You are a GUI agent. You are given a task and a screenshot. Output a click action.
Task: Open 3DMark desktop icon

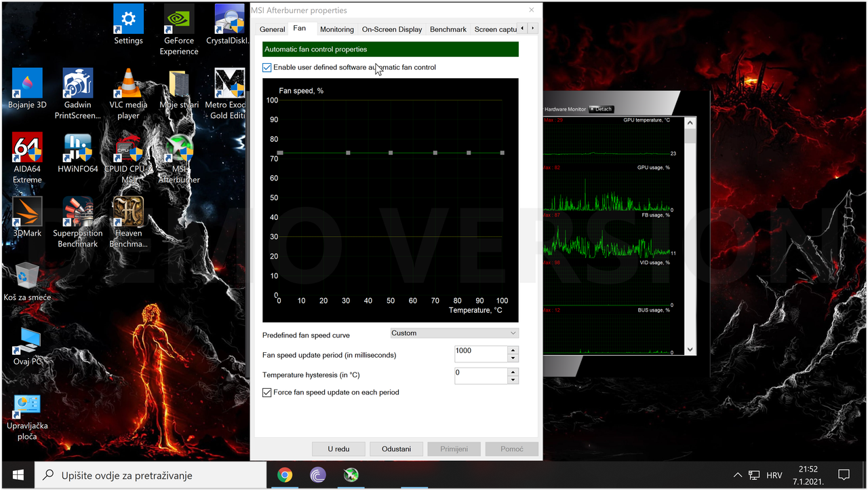[x=27, y=217]
